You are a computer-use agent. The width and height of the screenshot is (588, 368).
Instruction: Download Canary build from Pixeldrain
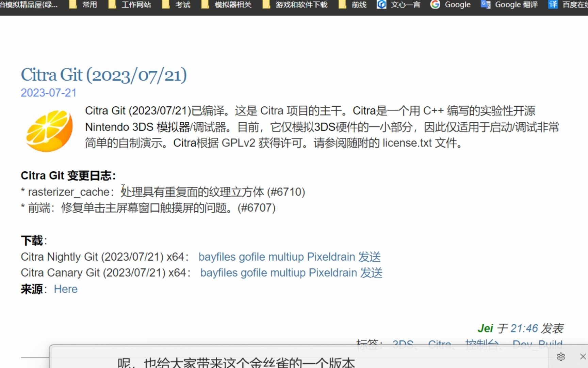coord(333,273)
